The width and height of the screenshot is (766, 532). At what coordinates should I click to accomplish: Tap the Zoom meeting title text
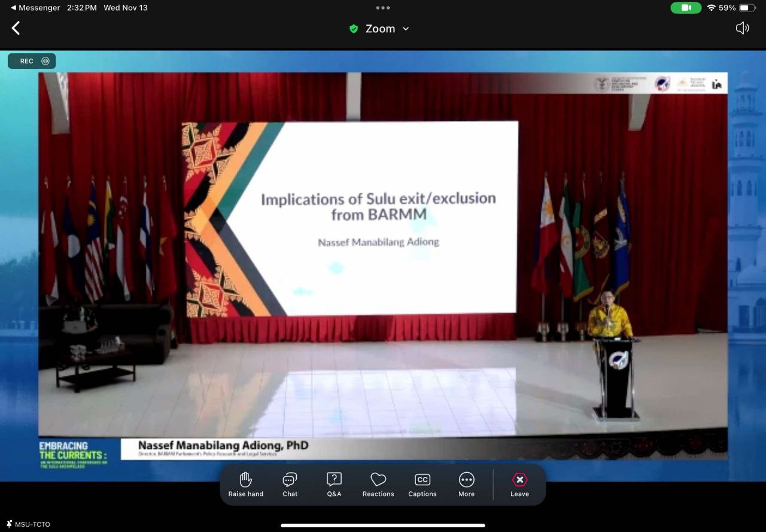[x=380, y=29]
